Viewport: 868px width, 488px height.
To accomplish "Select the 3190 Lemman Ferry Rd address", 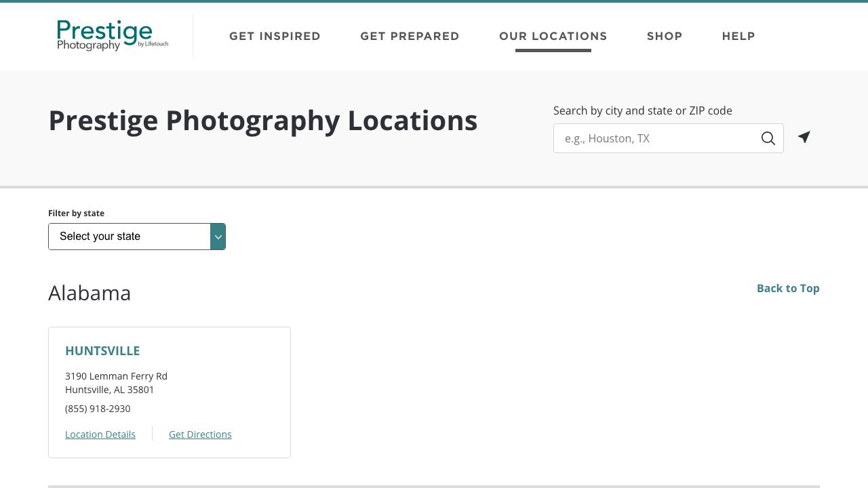I will [x=116, y=376].
